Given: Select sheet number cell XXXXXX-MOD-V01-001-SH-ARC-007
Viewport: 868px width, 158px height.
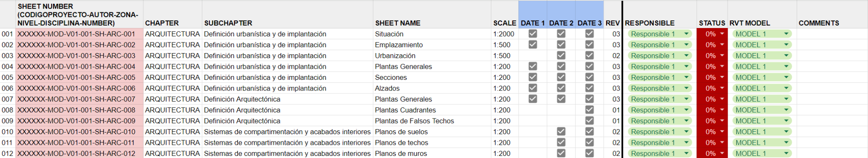Looking at the screenshot, I should (x=79, y=99).
